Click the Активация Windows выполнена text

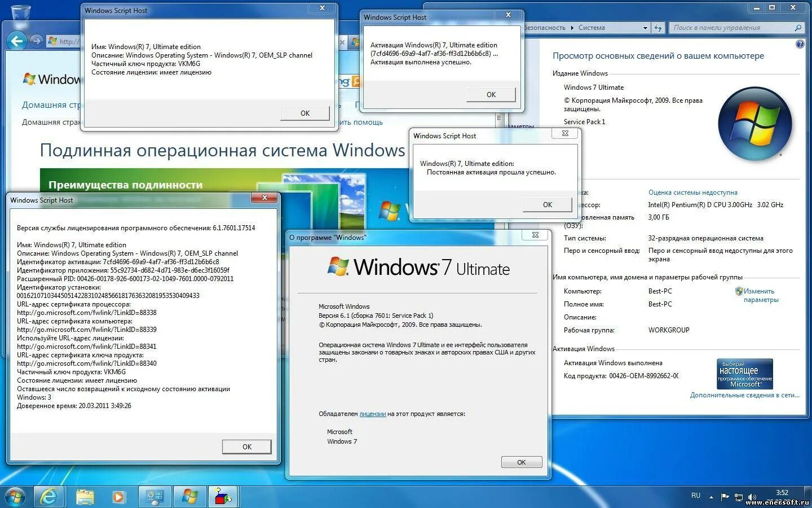613,363
